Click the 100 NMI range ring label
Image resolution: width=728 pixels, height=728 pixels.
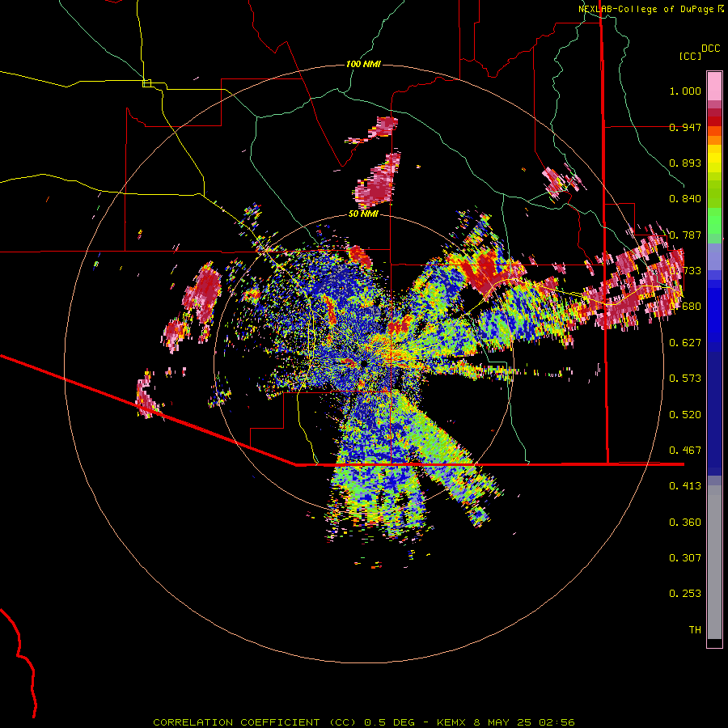coord(363,64)
